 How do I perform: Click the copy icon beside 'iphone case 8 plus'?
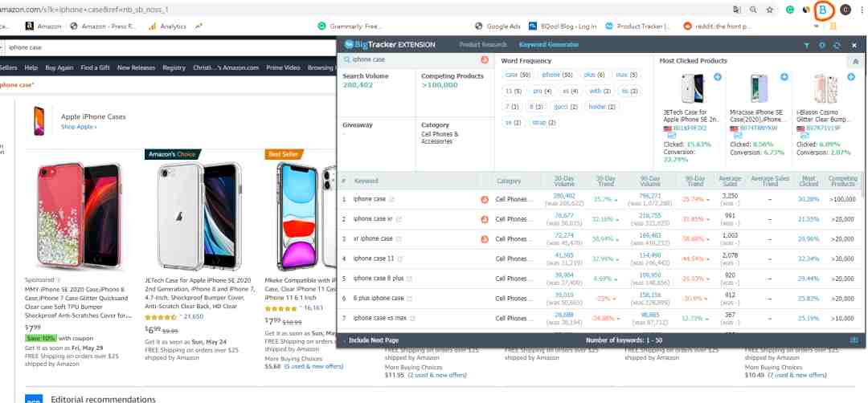[410, 279]
